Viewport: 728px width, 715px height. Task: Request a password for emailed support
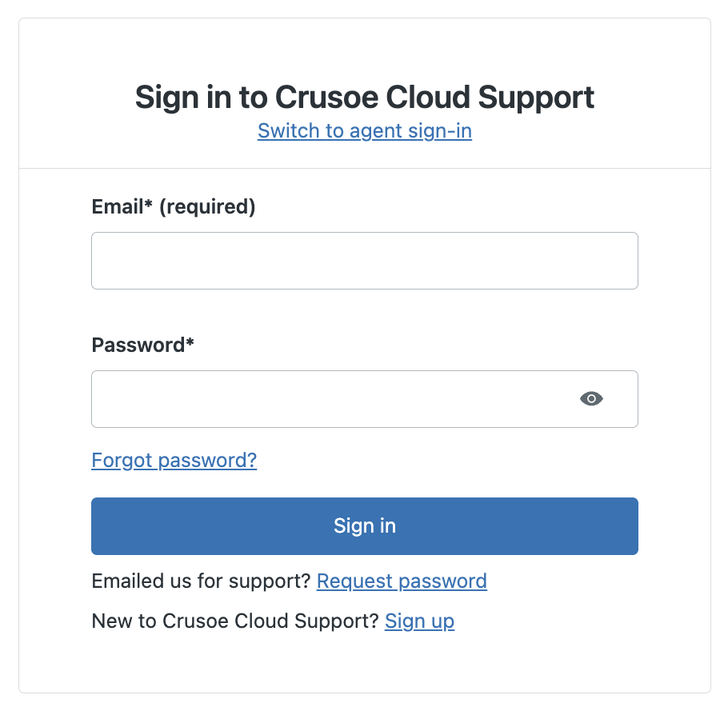click(x=402, y=581)
